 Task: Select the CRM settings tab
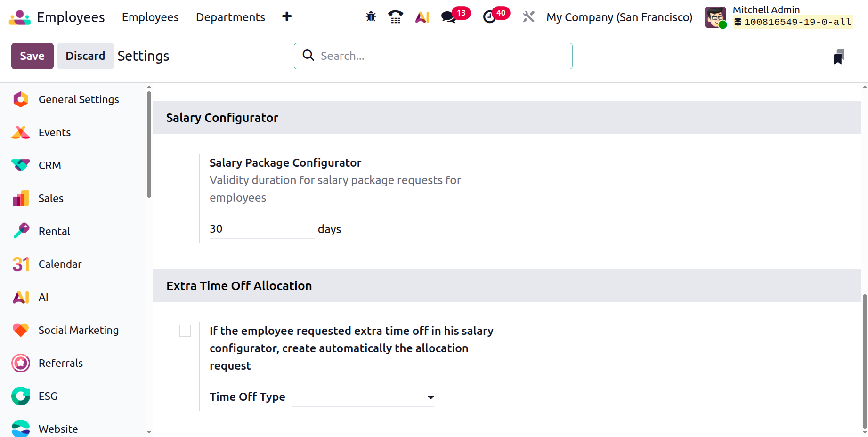[50, 165]
